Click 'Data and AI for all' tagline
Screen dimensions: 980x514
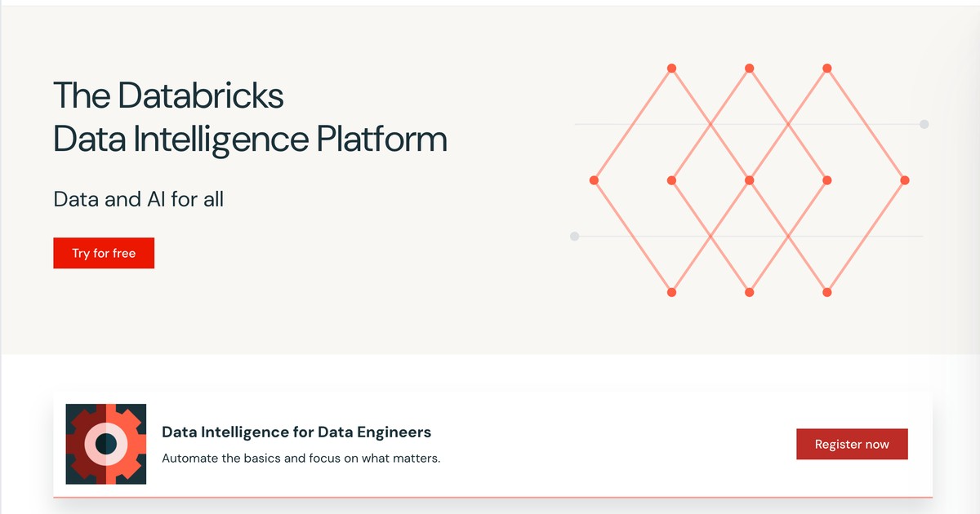pos(138,198)
